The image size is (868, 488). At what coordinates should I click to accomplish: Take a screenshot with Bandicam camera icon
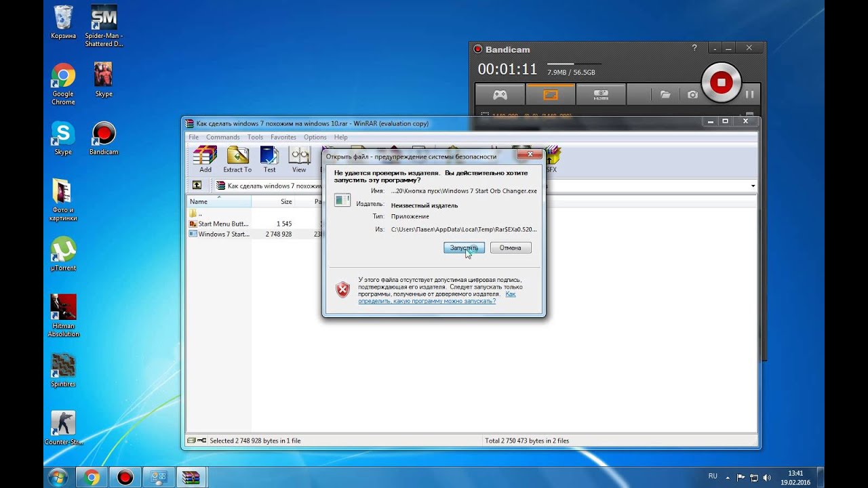click(692, 95)
